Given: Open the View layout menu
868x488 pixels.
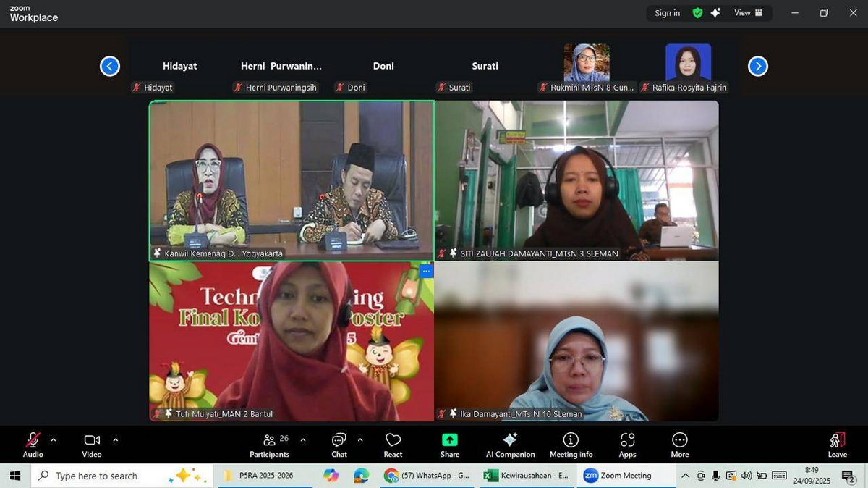Looking at the screenshot, I should point(749,13).
